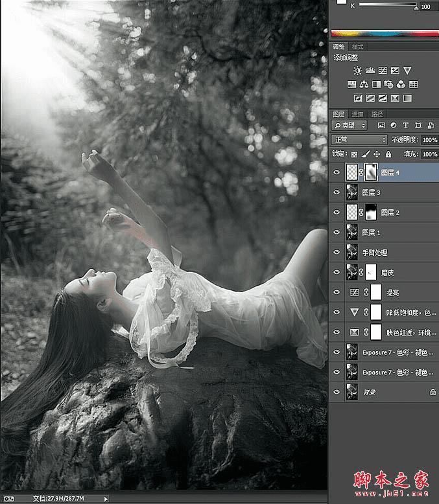This screenshot has height=504, width=439.
Task: Open the 不透明度 100% slider dropdown
Action: point(430,140)
